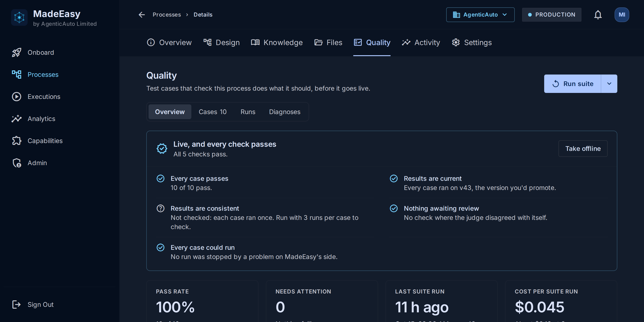Click the Sign Out exit icon
Screen dimensions: 644x322
coord(17,305)
